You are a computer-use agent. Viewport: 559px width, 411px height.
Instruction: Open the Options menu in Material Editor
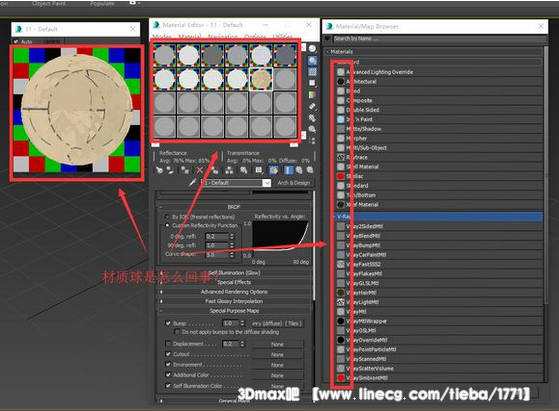(255, 37)
